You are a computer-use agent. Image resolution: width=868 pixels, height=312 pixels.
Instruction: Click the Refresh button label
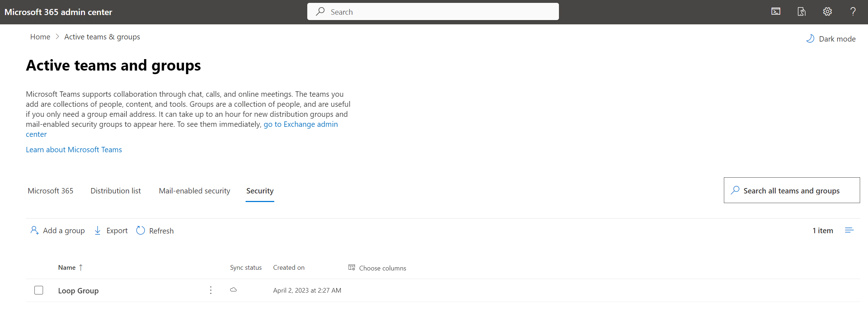(x=161, y=231)
